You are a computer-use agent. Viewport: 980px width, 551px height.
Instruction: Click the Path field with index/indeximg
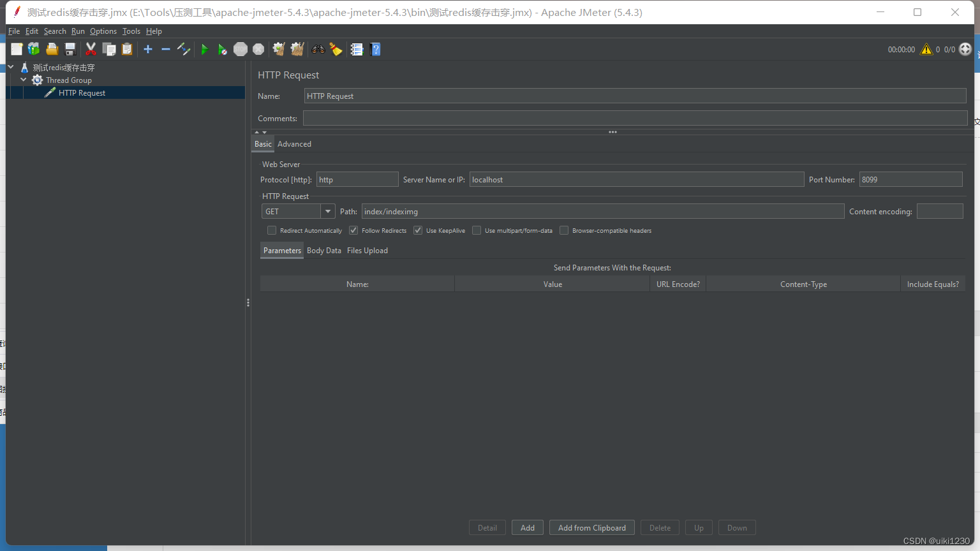tap(603, 211)
